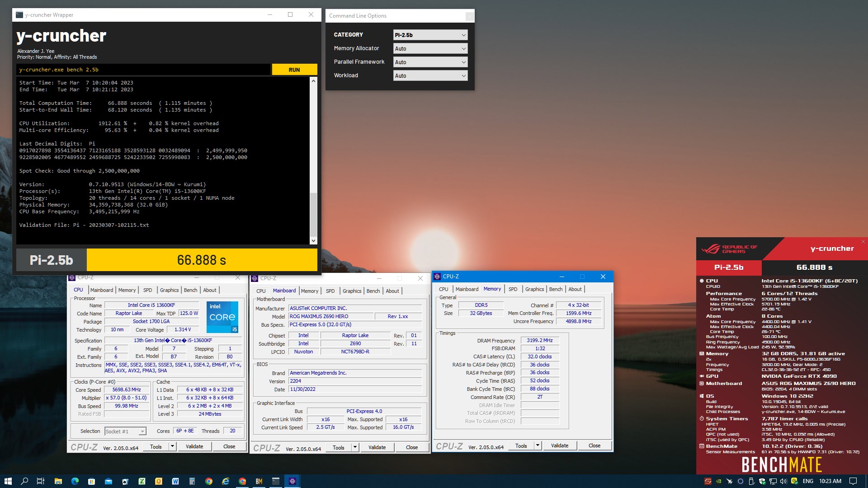Open Calculator from taskbar
Screen dimensions: 868x488
click(192, 481)
